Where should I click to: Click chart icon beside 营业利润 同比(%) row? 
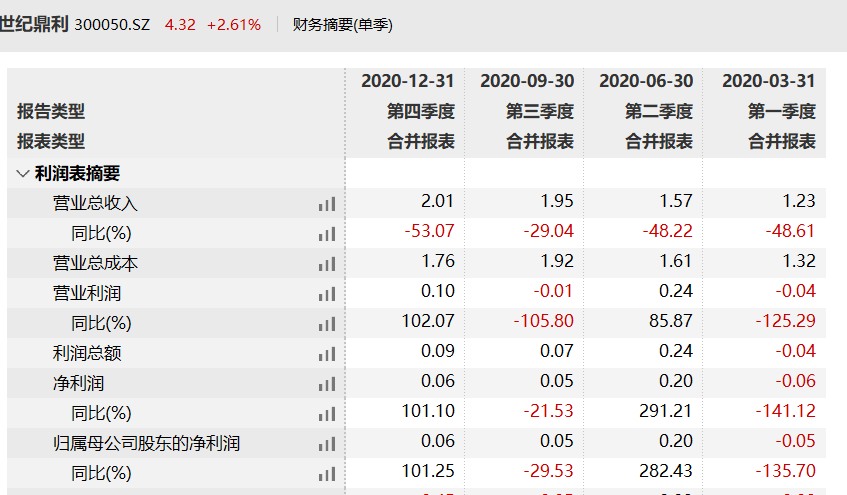[327, 324]
